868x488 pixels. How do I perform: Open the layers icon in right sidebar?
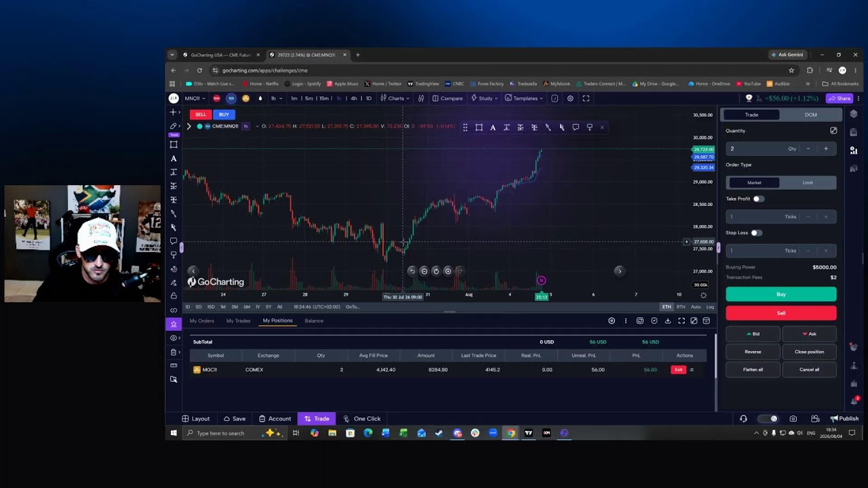point(854,114)
